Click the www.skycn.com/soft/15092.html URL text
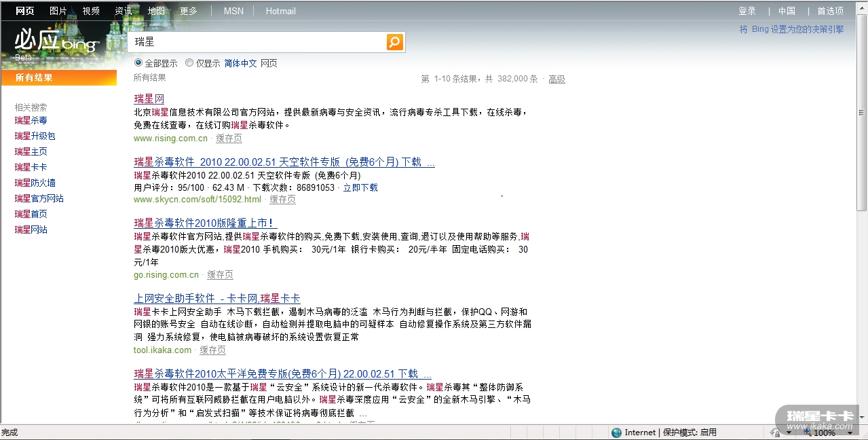This screenshot has height=440, width=868. click(x=197, y=200)
